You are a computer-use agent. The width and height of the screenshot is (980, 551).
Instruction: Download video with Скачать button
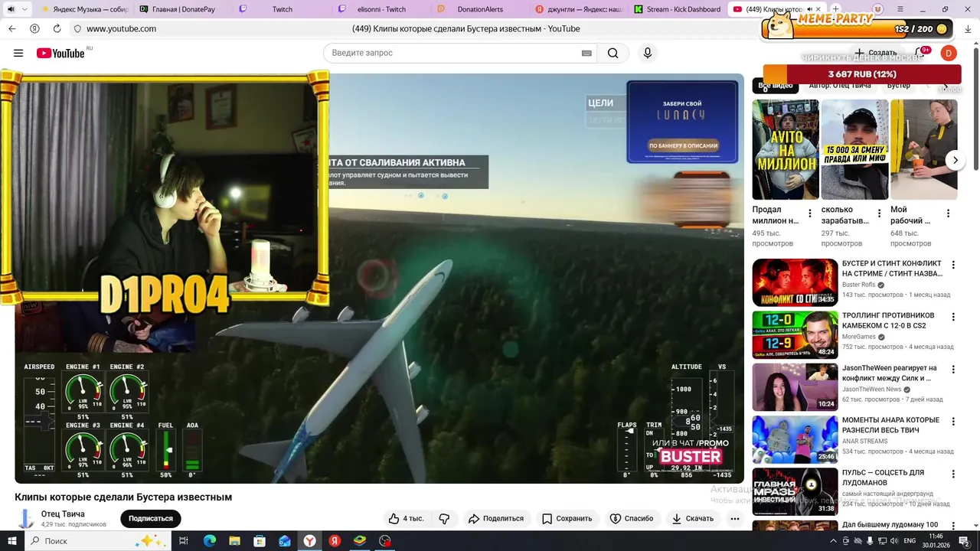pos(693,518)
